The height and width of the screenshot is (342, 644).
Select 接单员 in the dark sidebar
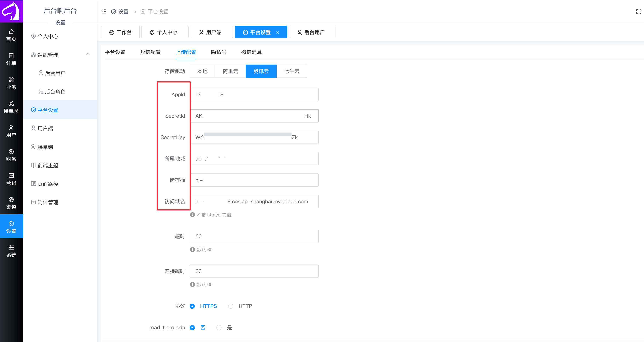point(11,107)
